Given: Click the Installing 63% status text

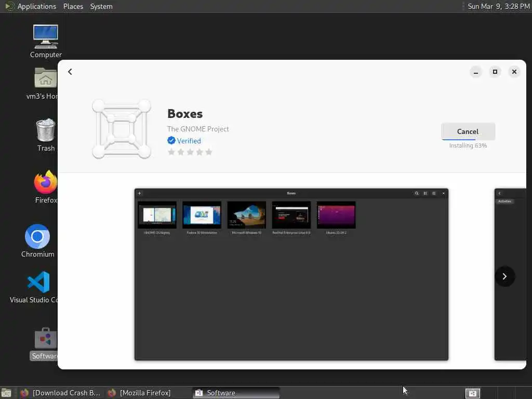Looking at the screenshot, I should [x=468, y=145].
